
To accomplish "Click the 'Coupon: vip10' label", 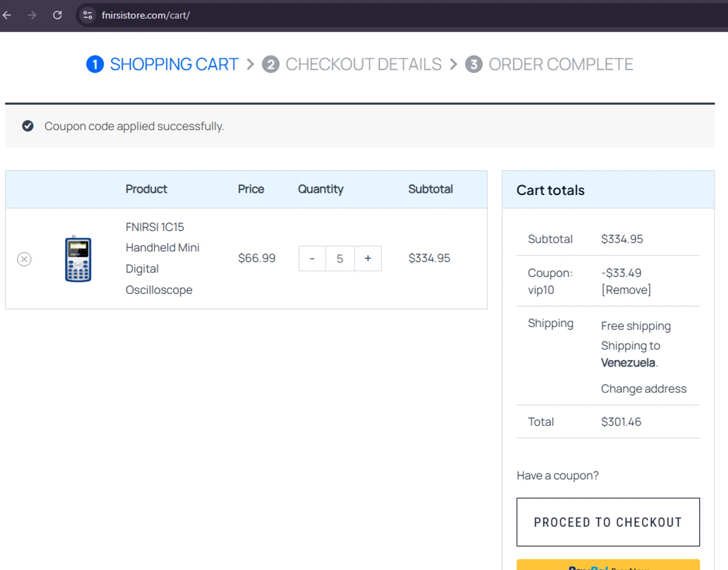I will 550,281.
